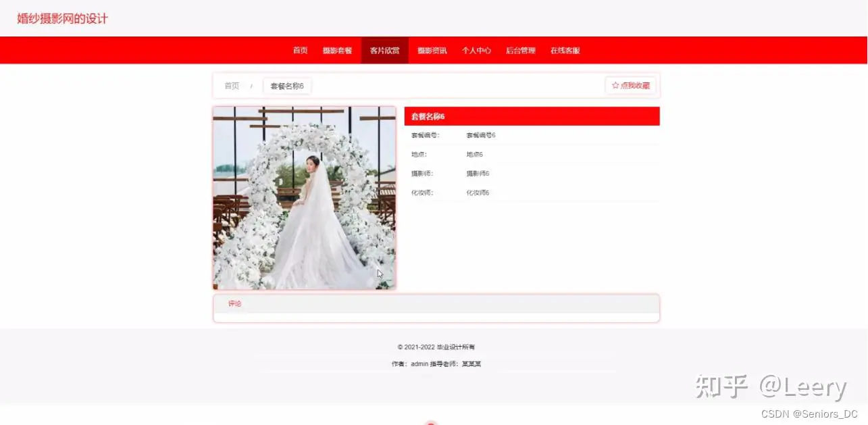Screen dimensions: 868x425
Task: Open the 摄影资讯 navigation item
Action: [x=432, y=51]
